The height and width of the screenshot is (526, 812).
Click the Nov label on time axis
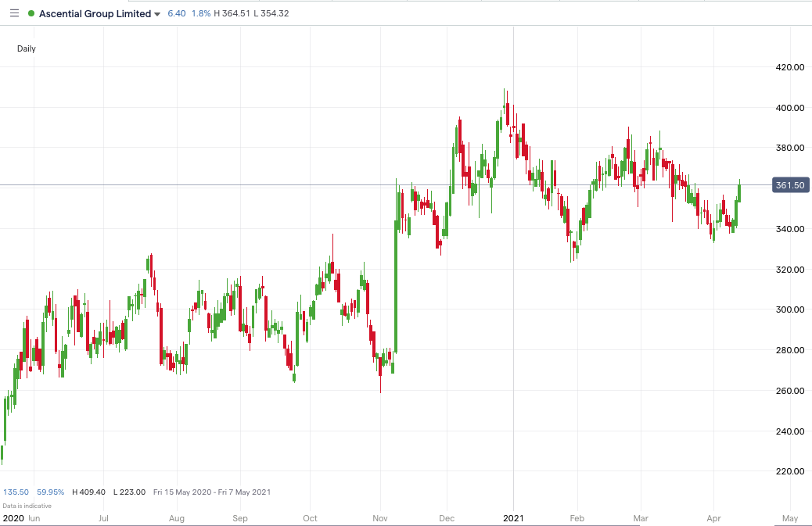pos(381,517)
